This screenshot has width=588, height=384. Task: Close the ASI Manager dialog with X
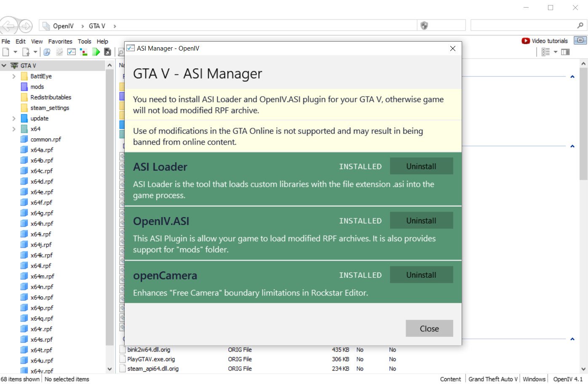click(453, 48)
